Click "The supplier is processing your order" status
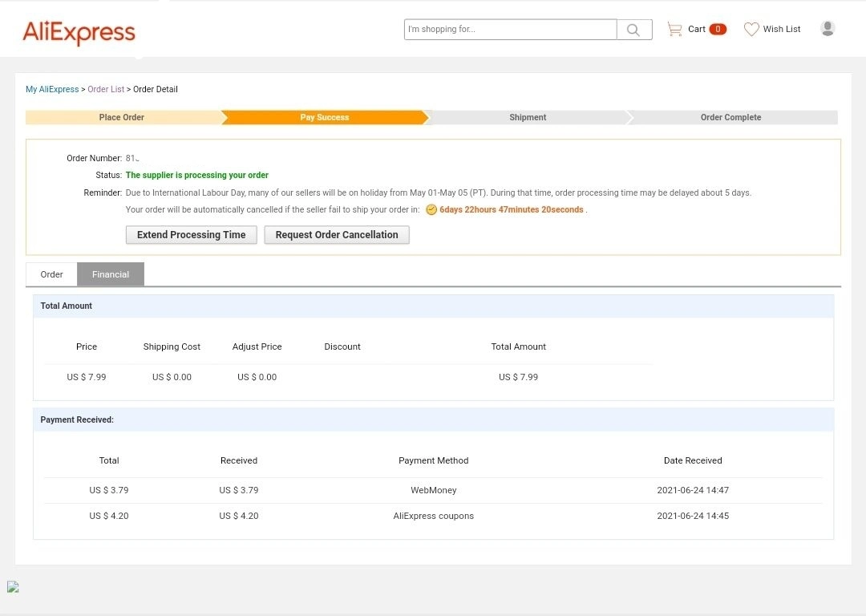The image size is (866, 616). 197,175
